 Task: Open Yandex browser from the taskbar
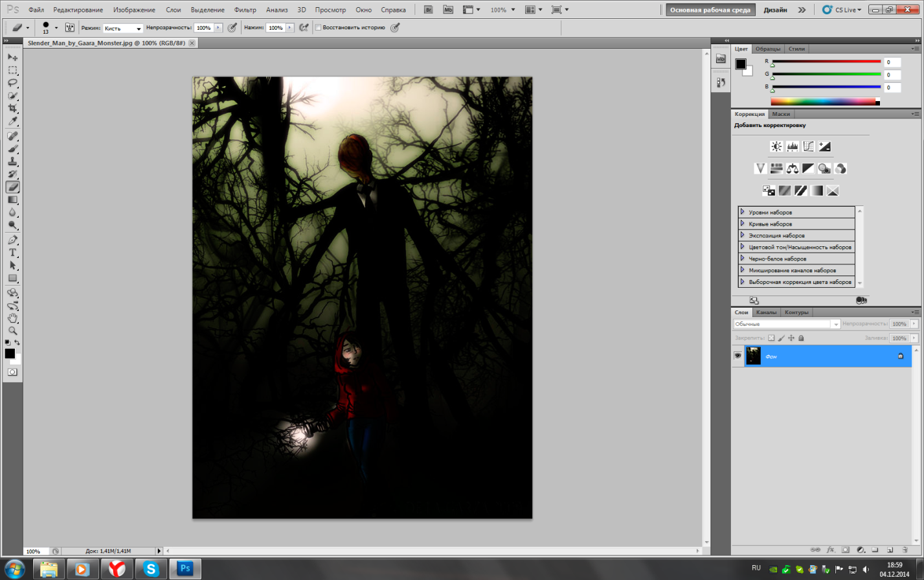117,569
